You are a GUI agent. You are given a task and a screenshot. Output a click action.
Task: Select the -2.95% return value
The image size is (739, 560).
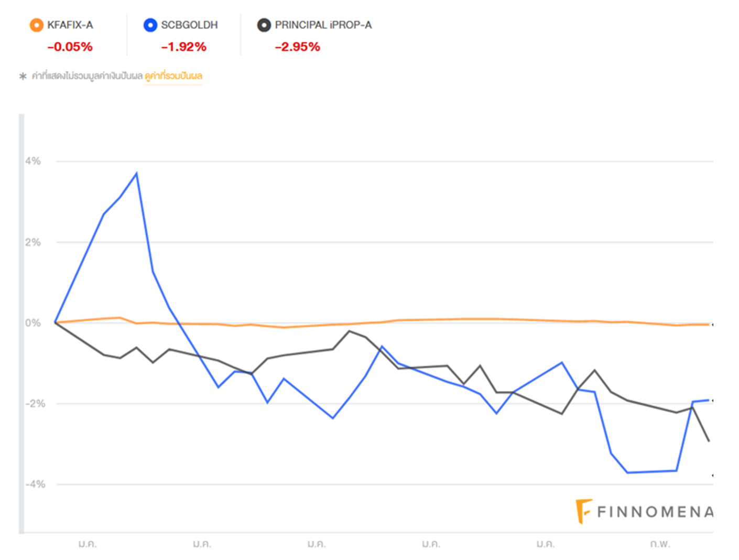297,47
